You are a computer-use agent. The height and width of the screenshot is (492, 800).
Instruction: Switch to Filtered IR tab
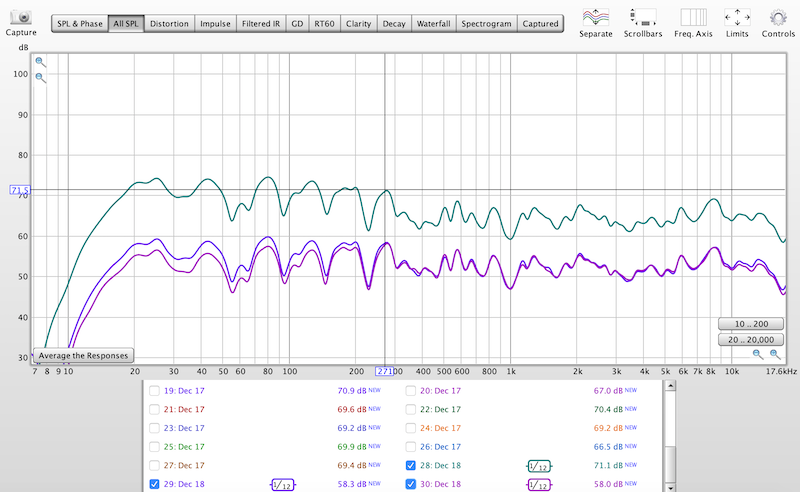point(261,23)
